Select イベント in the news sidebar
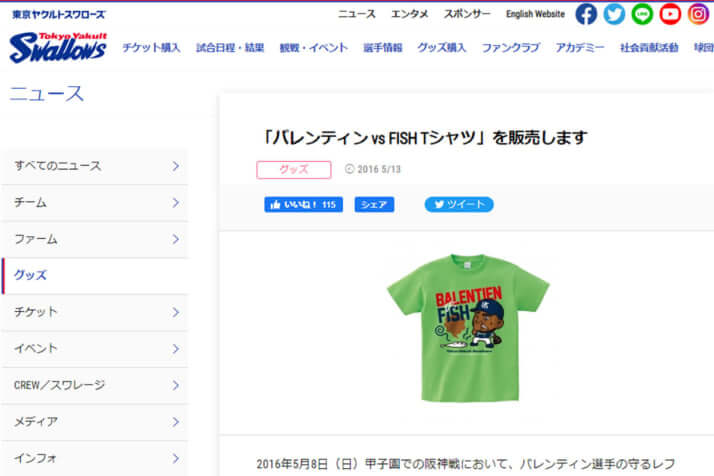Viewport: 714px width, 476px height. (95, 349)
